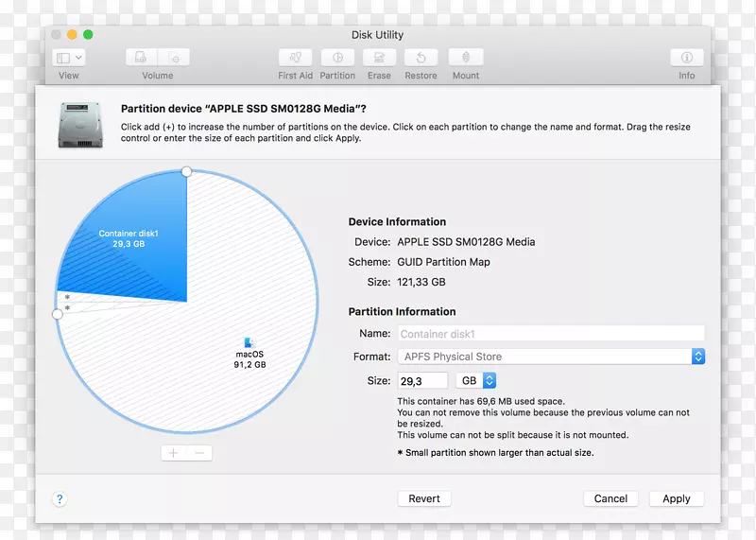Click the partition Size input field
756x540 pixels.
[x=421, y=380]
